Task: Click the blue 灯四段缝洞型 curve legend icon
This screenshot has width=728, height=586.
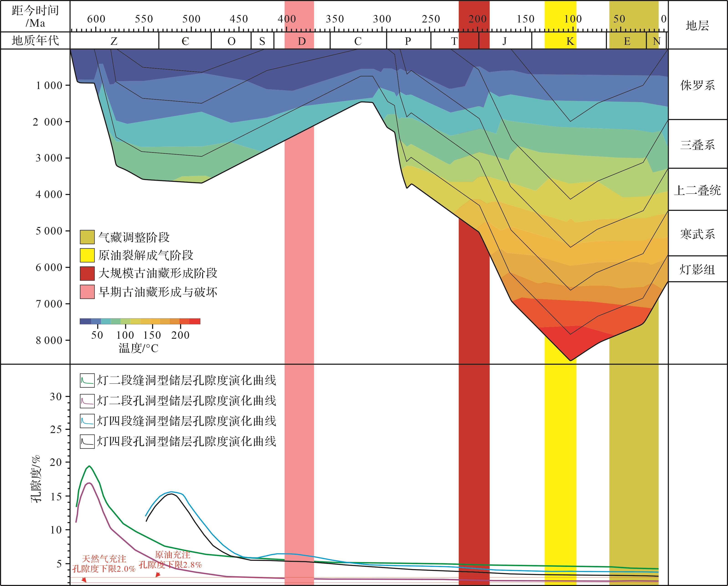Action: 87,421
